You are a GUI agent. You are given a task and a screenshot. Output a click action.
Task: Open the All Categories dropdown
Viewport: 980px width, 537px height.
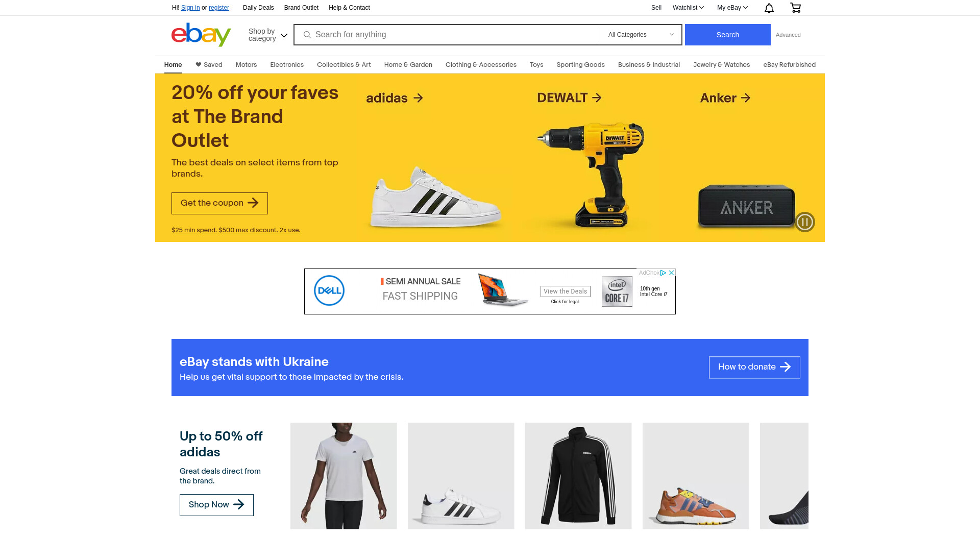click(x=641, y=35)
